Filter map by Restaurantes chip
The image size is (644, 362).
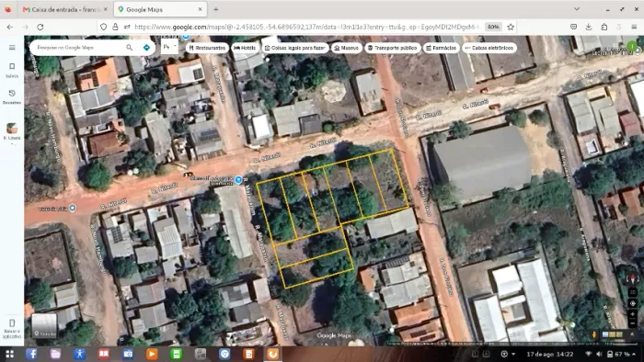(207, 48)
